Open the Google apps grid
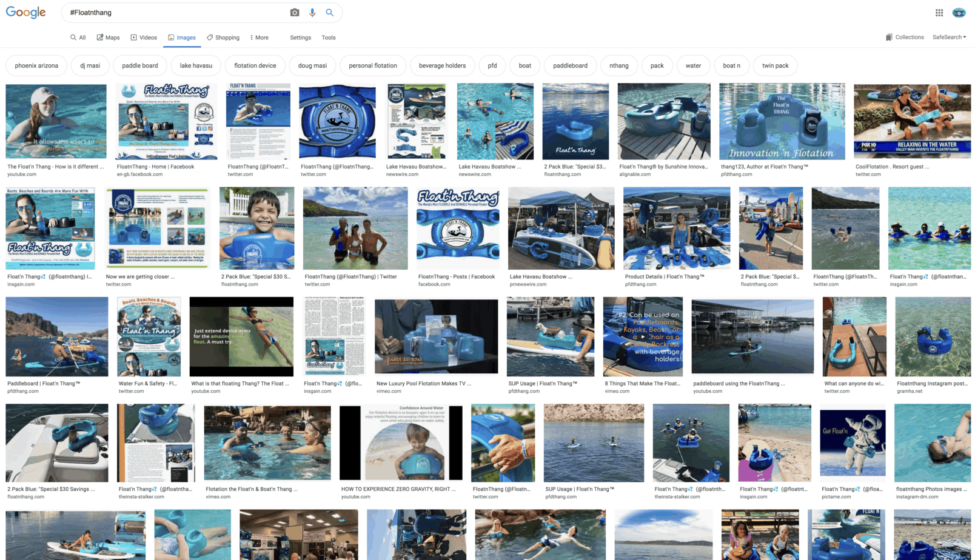The height and width of the screenshot is (560, 975). pyautogui.click(x=939, y=13)
